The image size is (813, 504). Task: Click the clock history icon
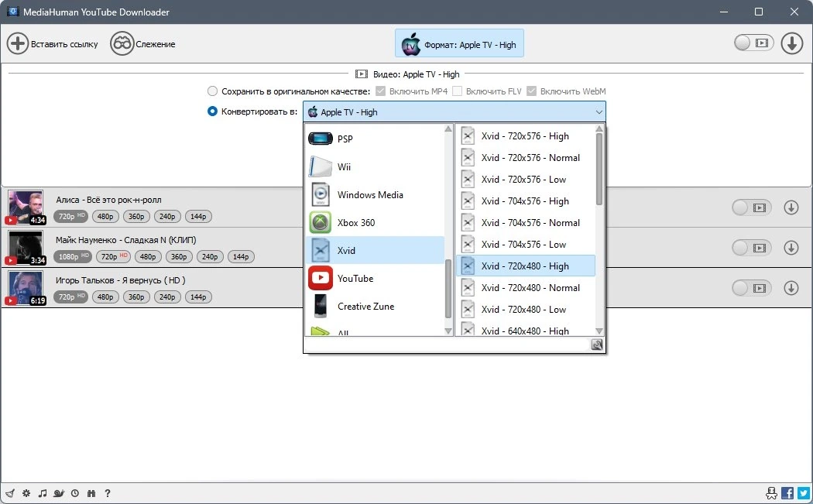pyautogui.click(x=75, y=493)
